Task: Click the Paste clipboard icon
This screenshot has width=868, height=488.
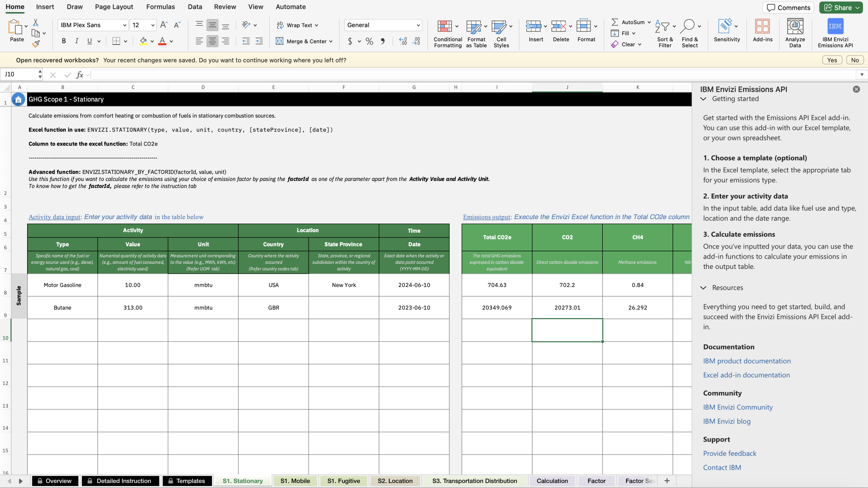Action: (15, 27)
